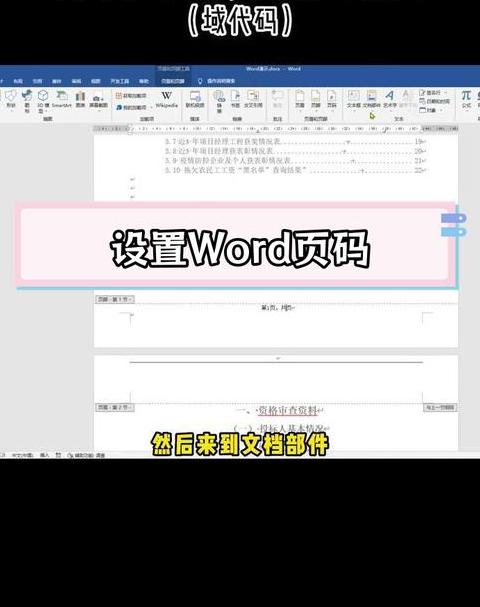Click TOC row 5.10 拖欠农民工工资黑名单查询结果
Screen dimensions: 480x607
tap(295, 170)
